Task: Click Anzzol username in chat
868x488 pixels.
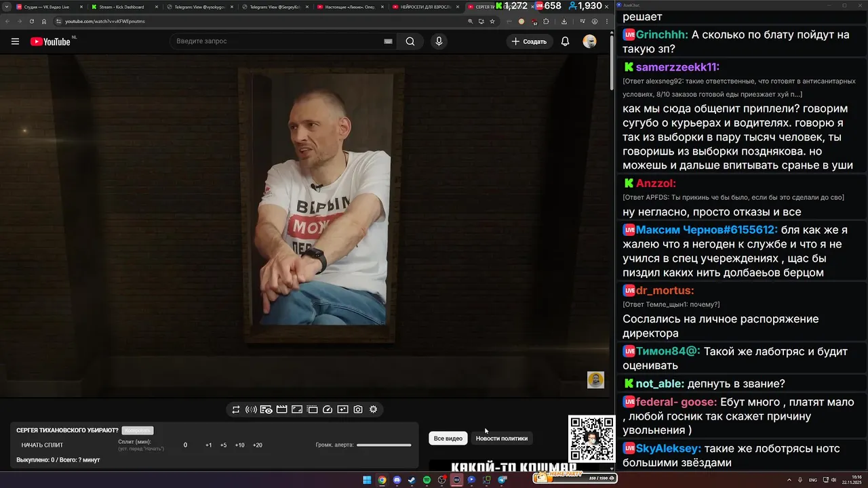Action: point(656,183)
